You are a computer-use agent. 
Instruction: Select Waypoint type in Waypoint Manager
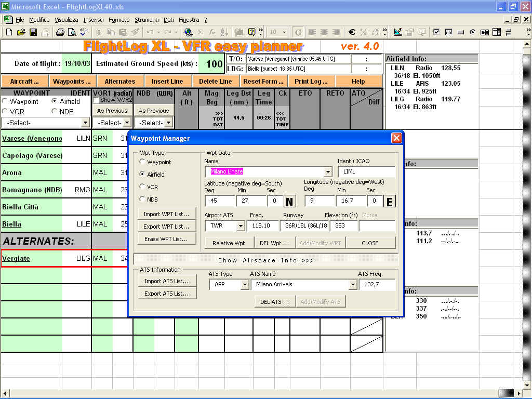(x=155, y=162)
